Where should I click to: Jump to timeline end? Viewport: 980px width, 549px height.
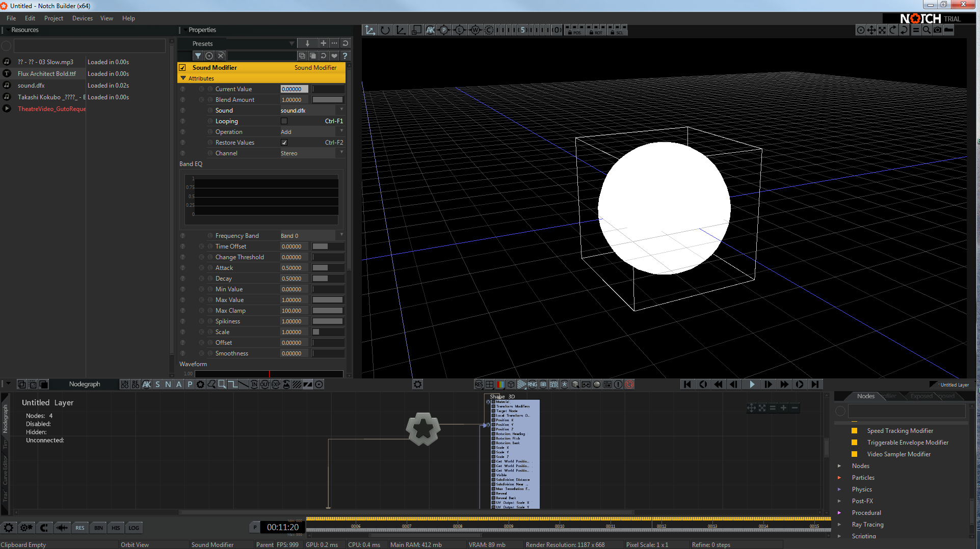tap(815, 385)
